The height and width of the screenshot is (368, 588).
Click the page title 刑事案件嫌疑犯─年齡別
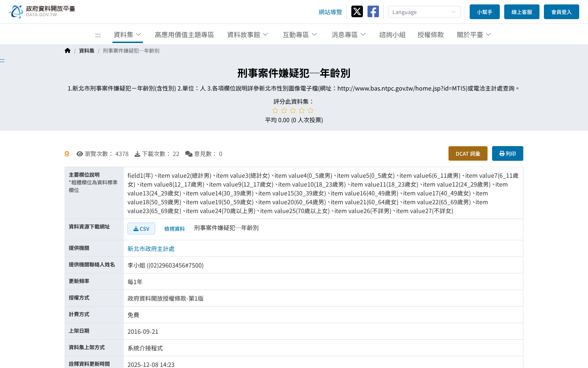[294, 73]
